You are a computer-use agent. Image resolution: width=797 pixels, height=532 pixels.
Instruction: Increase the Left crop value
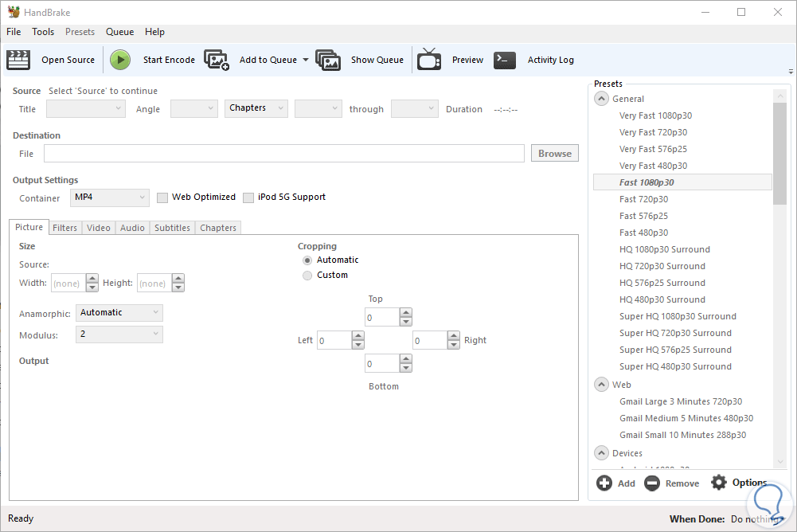pyautogui.click(x=357, y=335)
